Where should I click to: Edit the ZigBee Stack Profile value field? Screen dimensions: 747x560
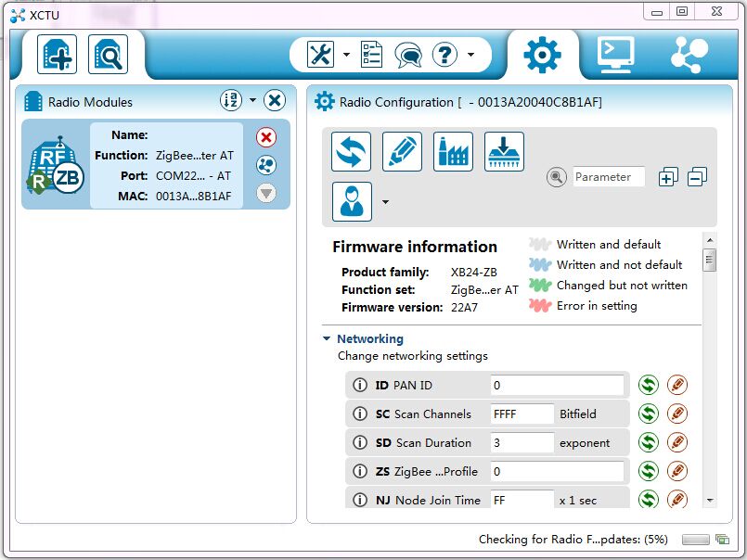pyautogui.click(x=557, y=471)
